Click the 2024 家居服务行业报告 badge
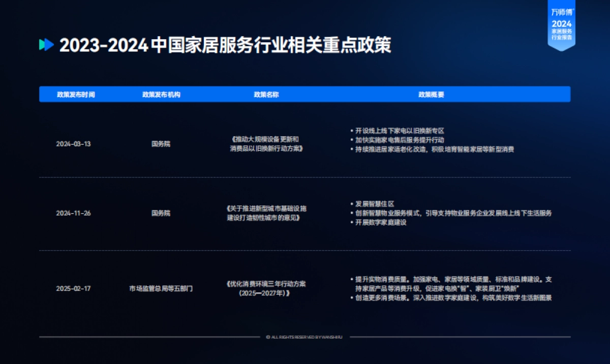This screenshot has height=364, width=610. pyautogui.click(x=562, y=31)
